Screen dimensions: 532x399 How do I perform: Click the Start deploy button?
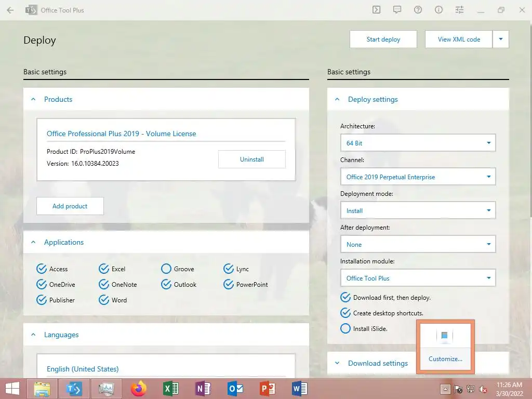tap(383, 39)
